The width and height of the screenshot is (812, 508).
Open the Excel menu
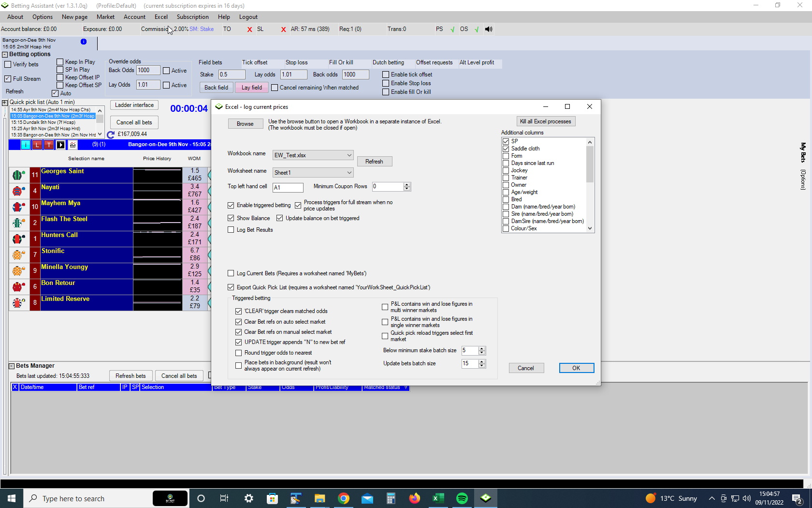point(161,17)
